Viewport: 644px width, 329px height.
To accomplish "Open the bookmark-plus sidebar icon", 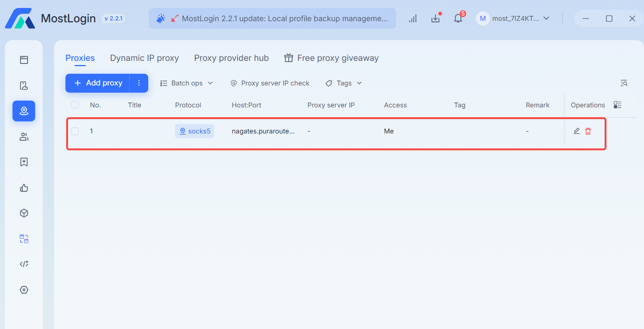I will tap(24, 162).
